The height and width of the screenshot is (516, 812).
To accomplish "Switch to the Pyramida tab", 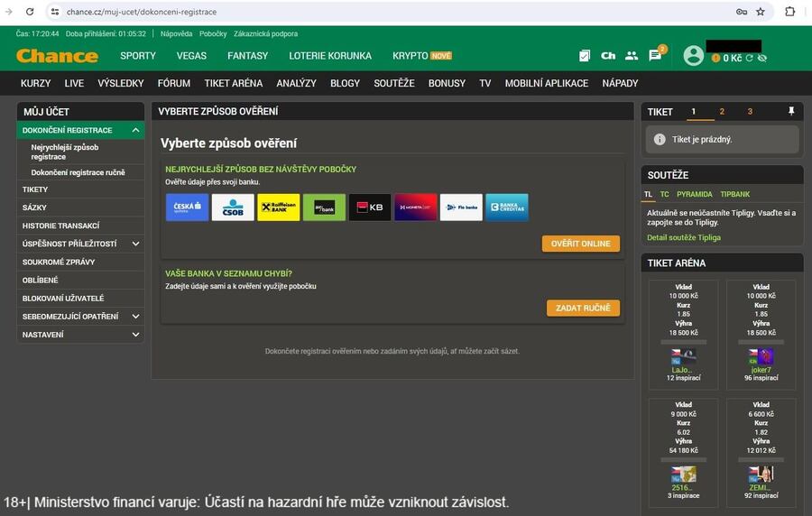I will click(694, 194).
